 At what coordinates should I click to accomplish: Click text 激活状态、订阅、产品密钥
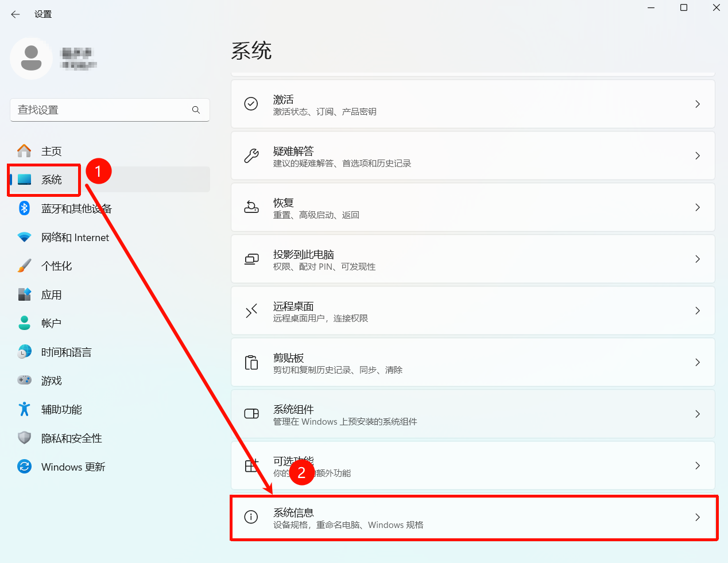point(325,112)
